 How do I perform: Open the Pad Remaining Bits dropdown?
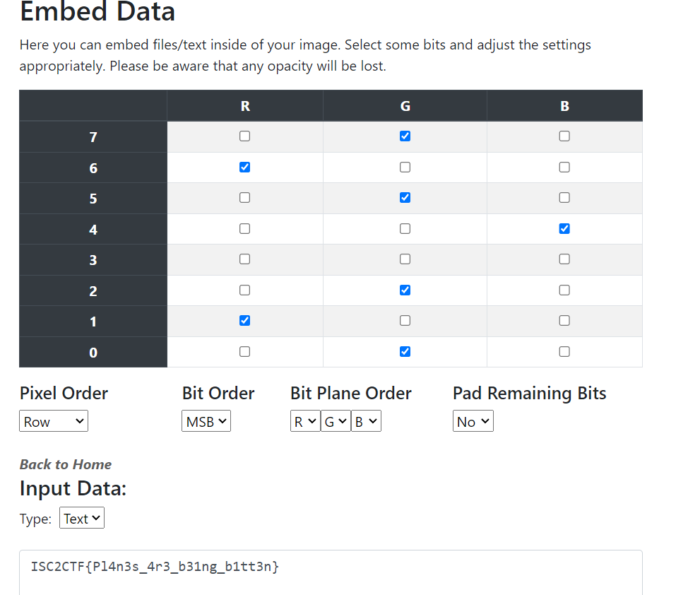pos(473,422)
